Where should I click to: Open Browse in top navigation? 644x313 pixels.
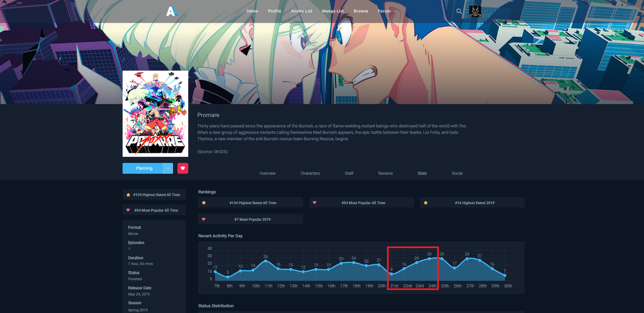coord(361,11)
